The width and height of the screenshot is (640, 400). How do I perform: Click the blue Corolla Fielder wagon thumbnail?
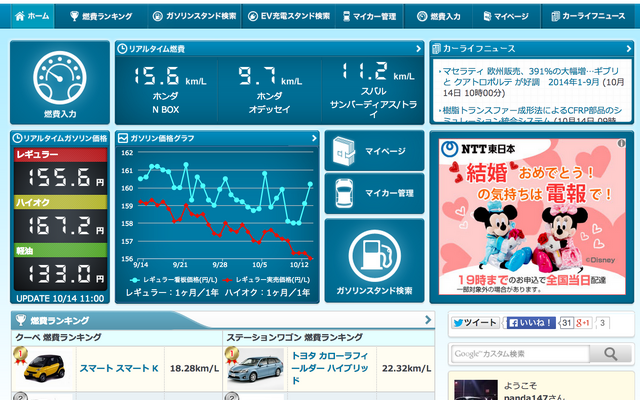(255, 369)
